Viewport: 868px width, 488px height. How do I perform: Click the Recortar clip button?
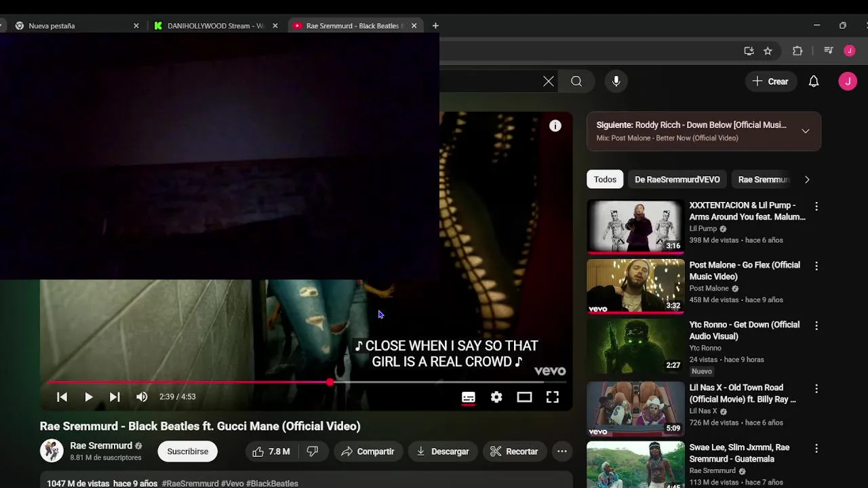coord(515,451)
